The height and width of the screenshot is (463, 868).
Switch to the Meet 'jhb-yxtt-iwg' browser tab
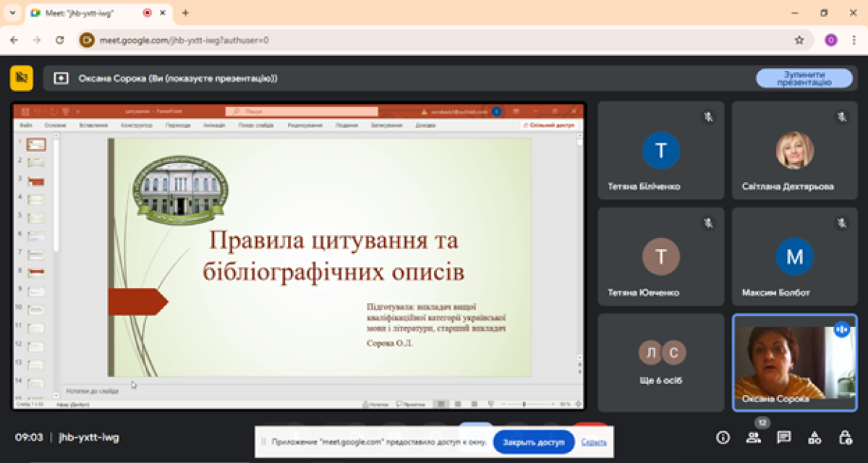coord(87,13)
